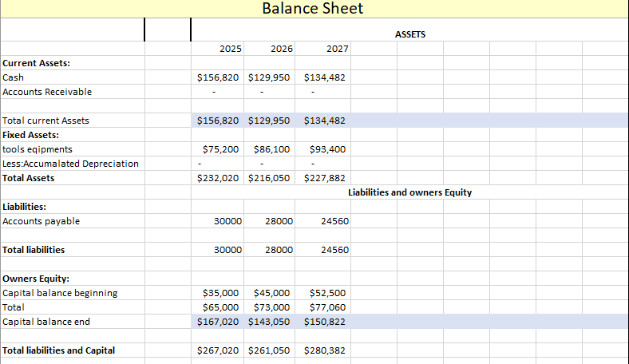Image resolution: width=629 pixels, height=364 pixels.
Task: Click Capital balance end value $150,822
Action: point(324,322)
